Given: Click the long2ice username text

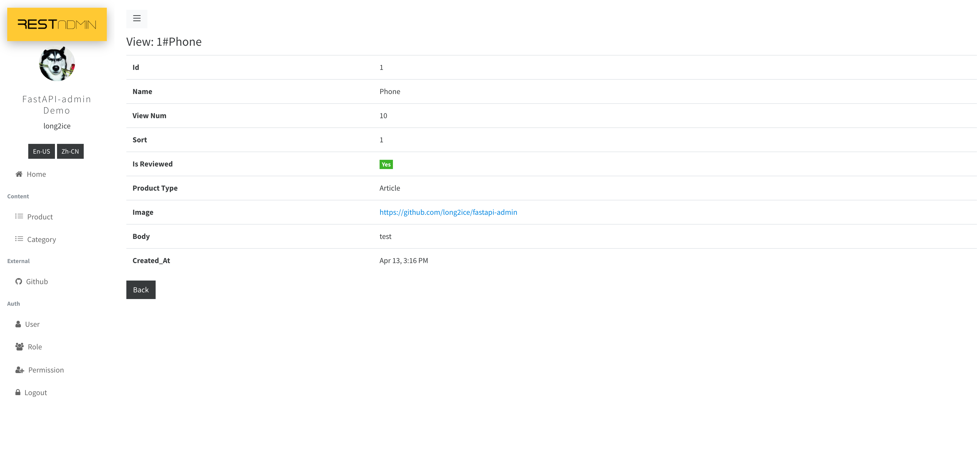Looking at the screenshot, I should pos(57,126).
